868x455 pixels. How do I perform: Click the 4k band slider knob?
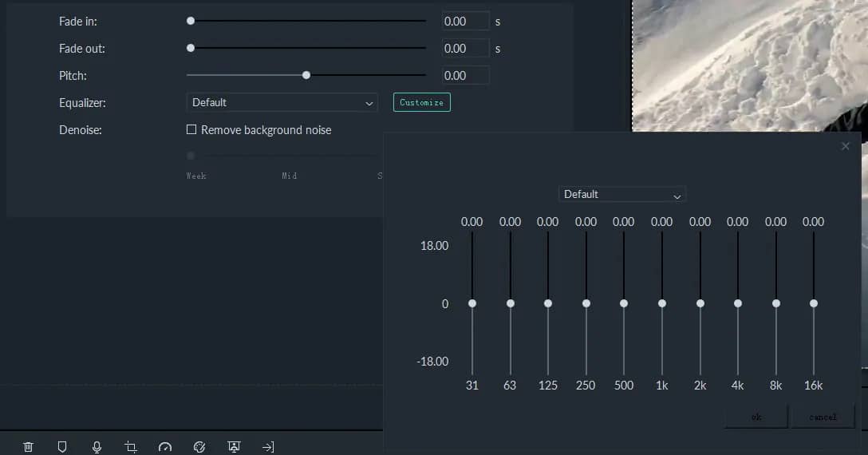tap(738, 303)
